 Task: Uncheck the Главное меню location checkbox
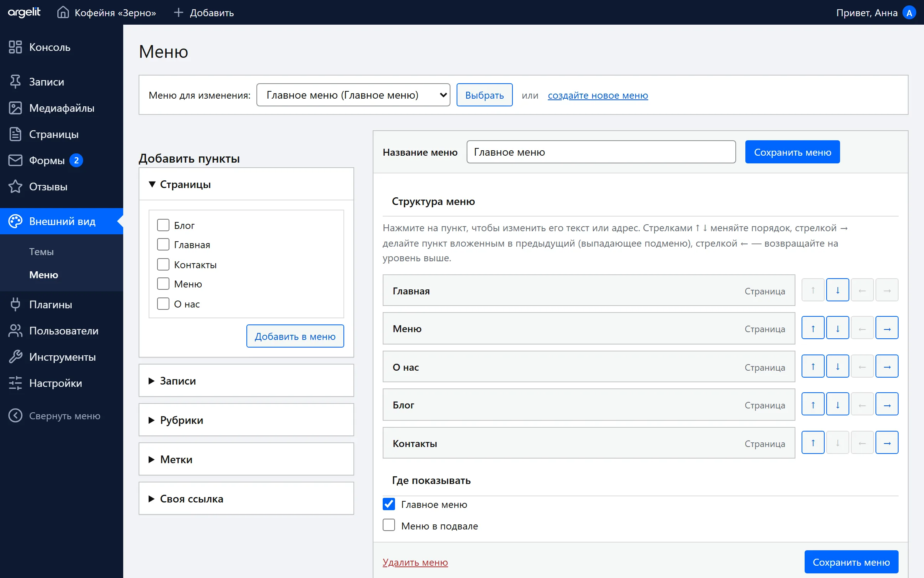(x=389, y=504)
